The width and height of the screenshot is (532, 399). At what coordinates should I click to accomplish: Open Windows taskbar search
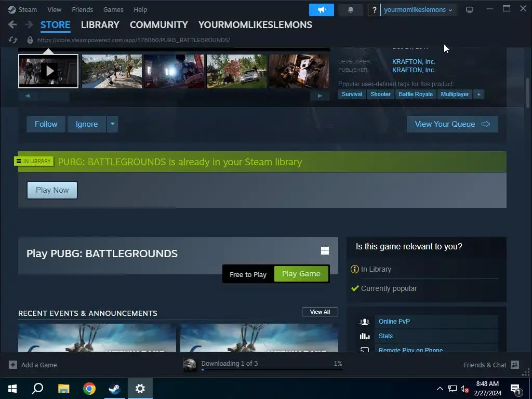37,389
